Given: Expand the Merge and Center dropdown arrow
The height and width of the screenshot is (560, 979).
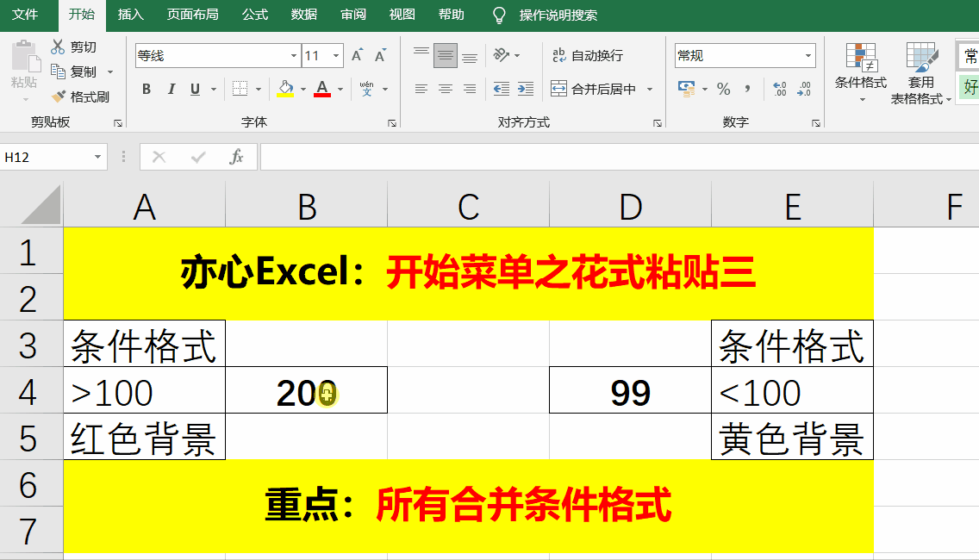Looking at the screenshot, I should [650, 90].
